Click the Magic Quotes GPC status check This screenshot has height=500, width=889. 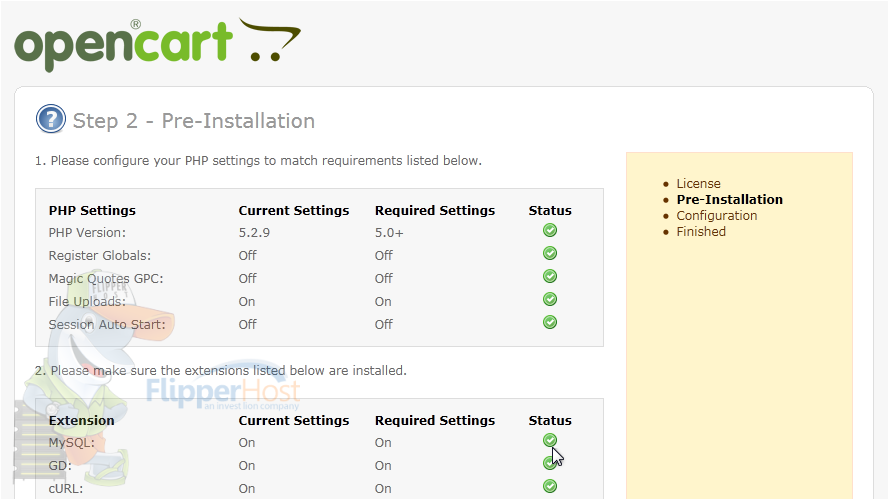tap(550, 276)
